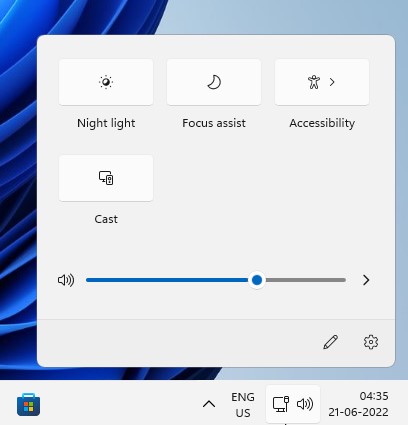
Task: Open all settings via gear icon
Action: pyautogui.click(x=371, y=342)
